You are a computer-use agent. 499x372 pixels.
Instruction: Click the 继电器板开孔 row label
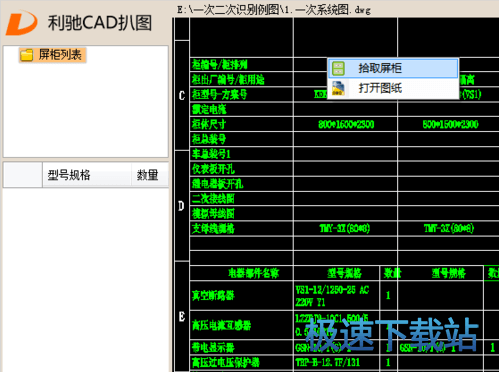click(x=217, y=184)
